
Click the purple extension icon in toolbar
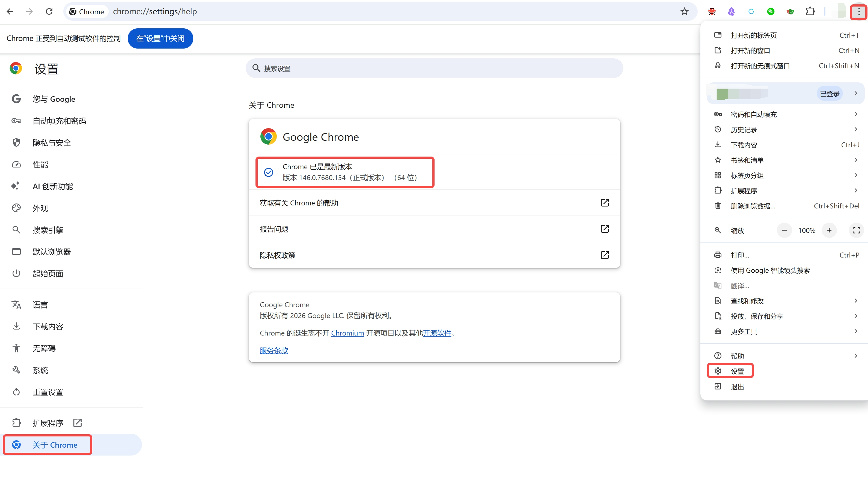click(x=731, y=11)
